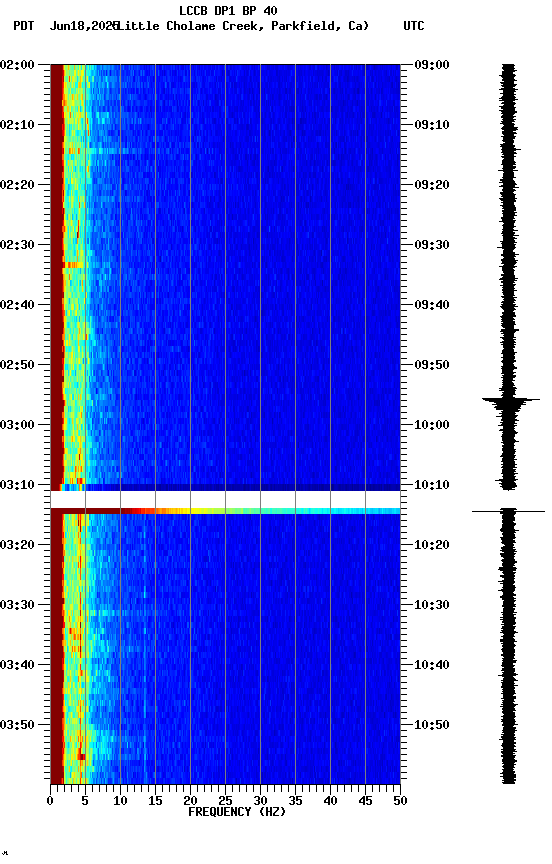Click the 02:40 PDT time label
The height and width of the screenshot is (864, 552).
17,305
